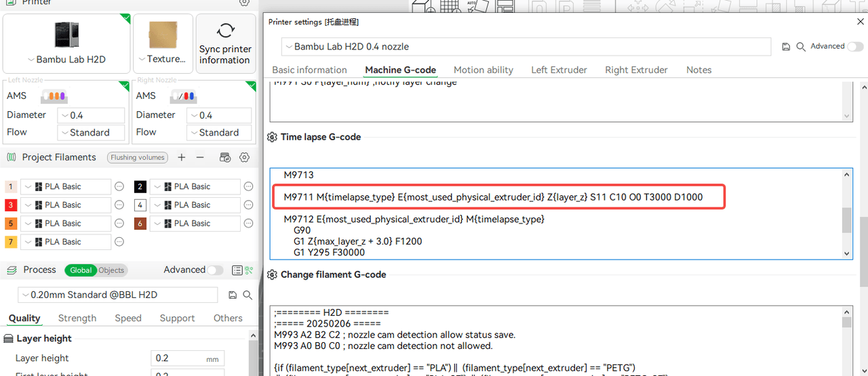Click the left nozzle AMS filament icon
The height and width of the screenshot is (376, 868).
(53, 96)
